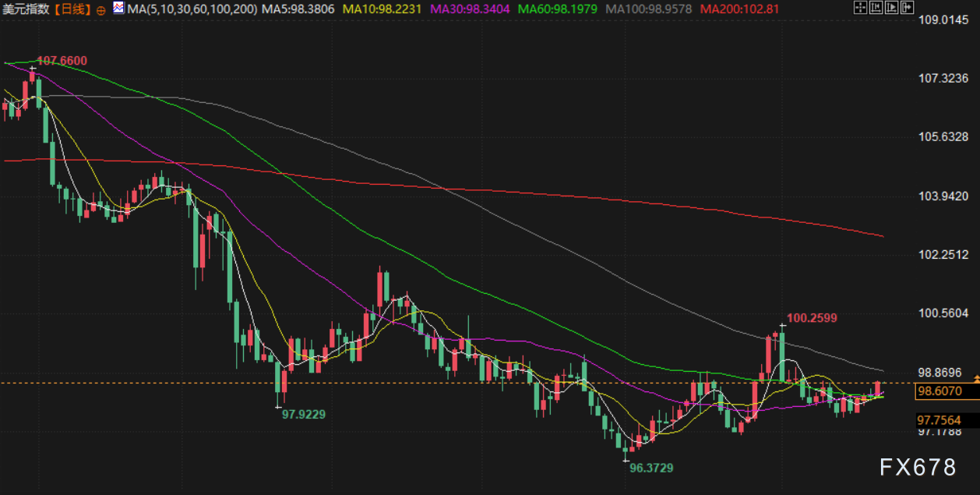Click the 美元指数 symbol name
Screen dimensions: 980x495
click(x=25, y=9)
